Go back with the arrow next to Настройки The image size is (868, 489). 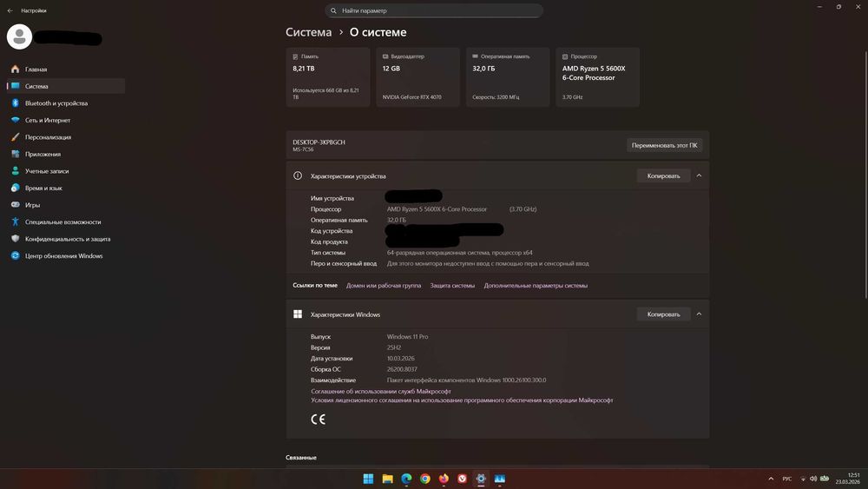[x=10, y=10]
